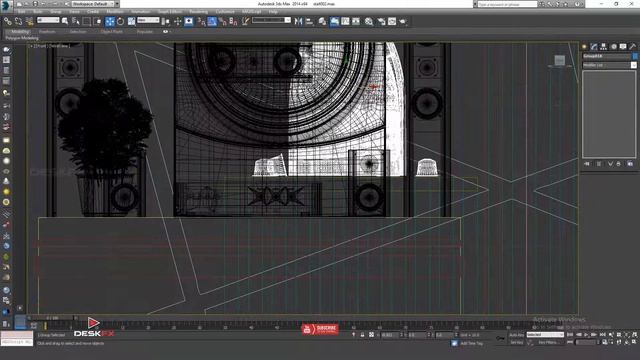Open the Select by Name dialog
Screen dimensions: 640x360
coord(76,21)
